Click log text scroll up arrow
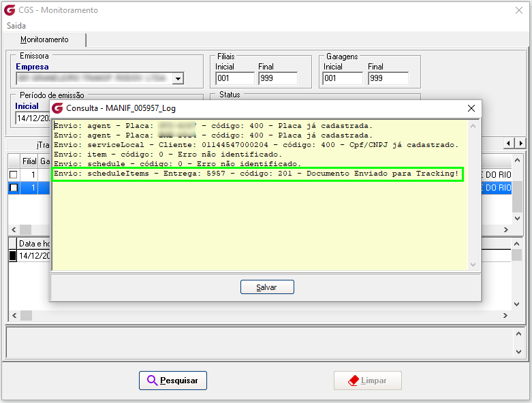Image resolution: width=532 pixels, height=403 pixels. (x=473, y=126)
